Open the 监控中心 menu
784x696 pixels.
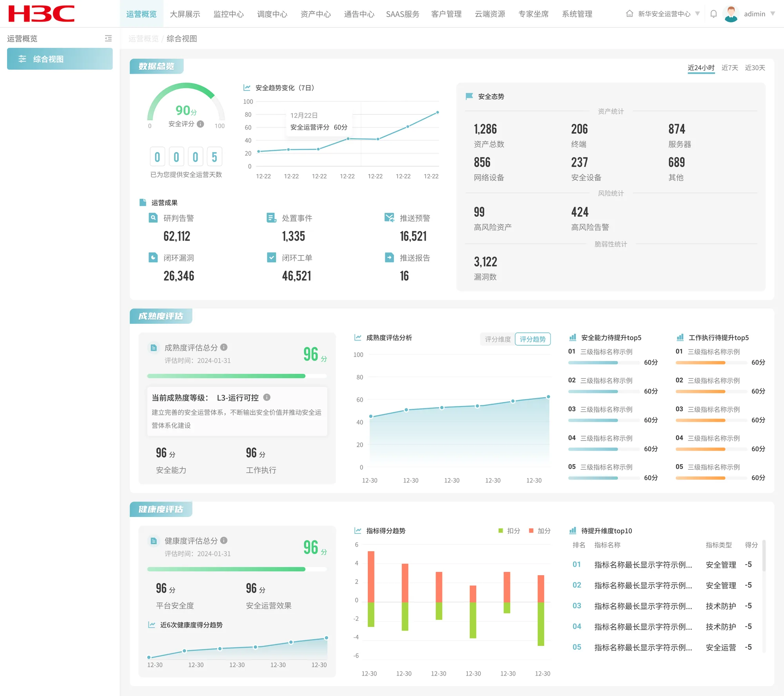(229, 14)
